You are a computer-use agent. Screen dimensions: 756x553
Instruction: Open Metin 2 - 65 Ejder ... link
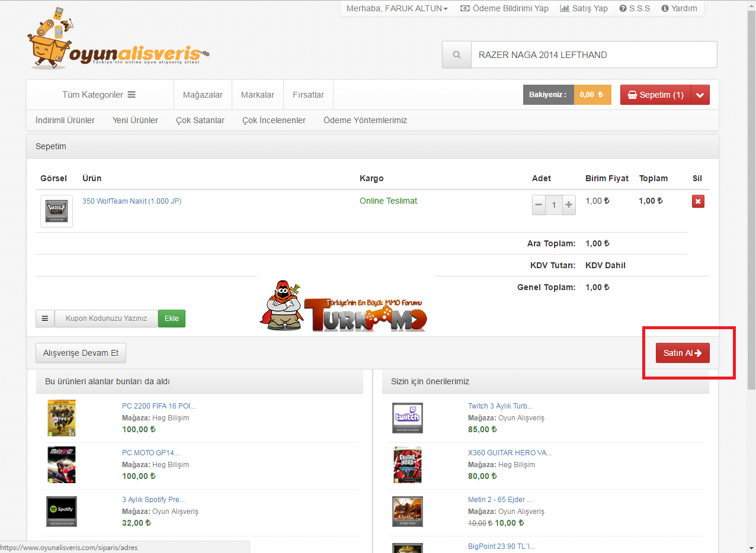(x=500, y=500)
